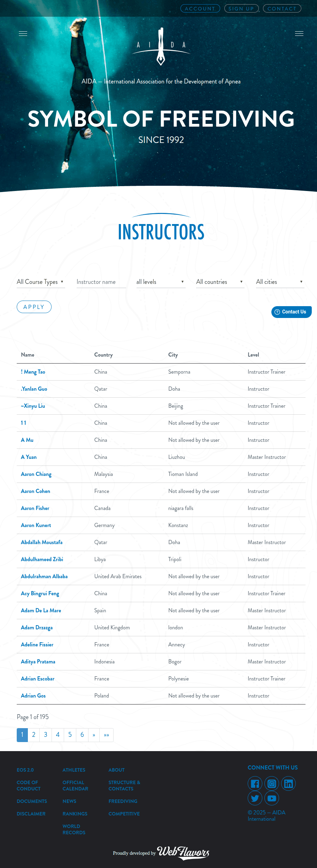Click the Contact Us button
This screenshot has height=868, width=317.
click(x=291, y=312)
